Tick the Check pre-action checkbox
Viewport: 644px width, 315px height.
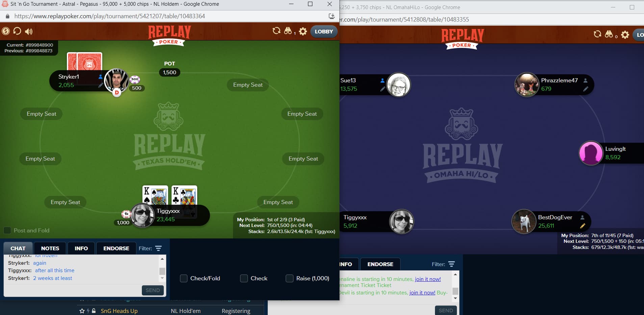pos(244,278)
